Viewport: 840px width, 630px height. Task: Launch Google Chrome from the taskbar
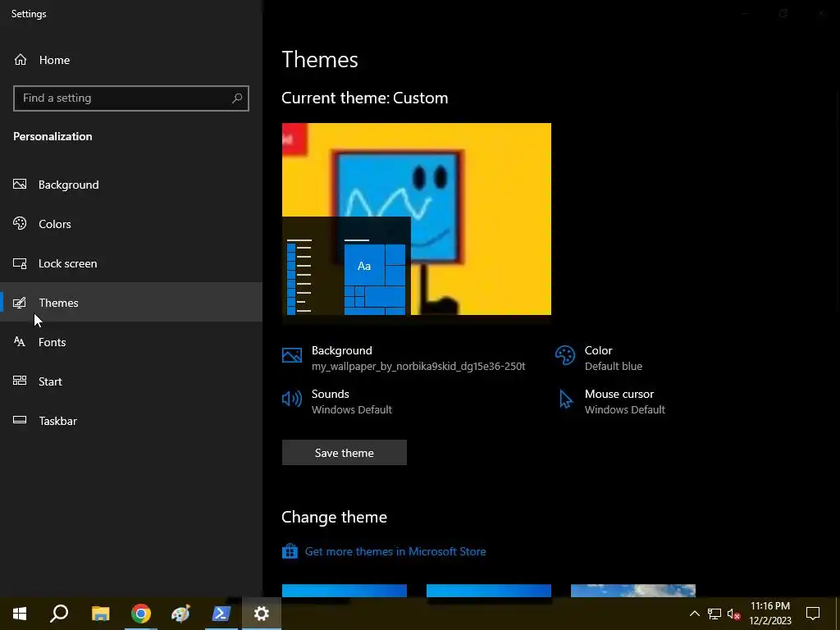(141, 614)
